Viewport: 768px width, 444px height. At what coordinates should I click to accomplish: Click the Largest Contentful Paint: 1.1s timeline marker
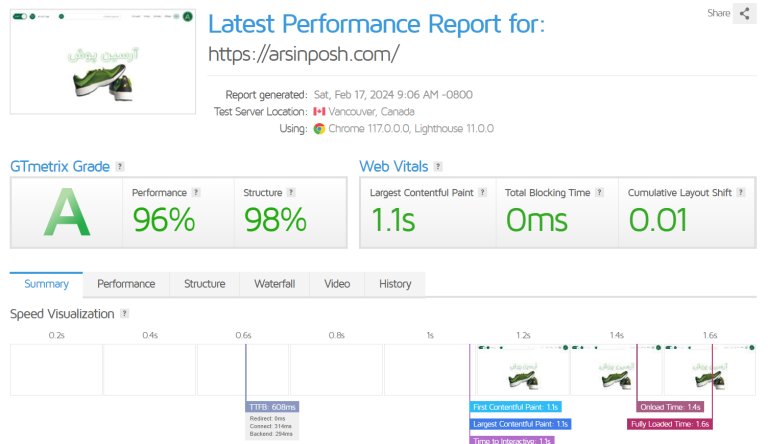point(520,424)
